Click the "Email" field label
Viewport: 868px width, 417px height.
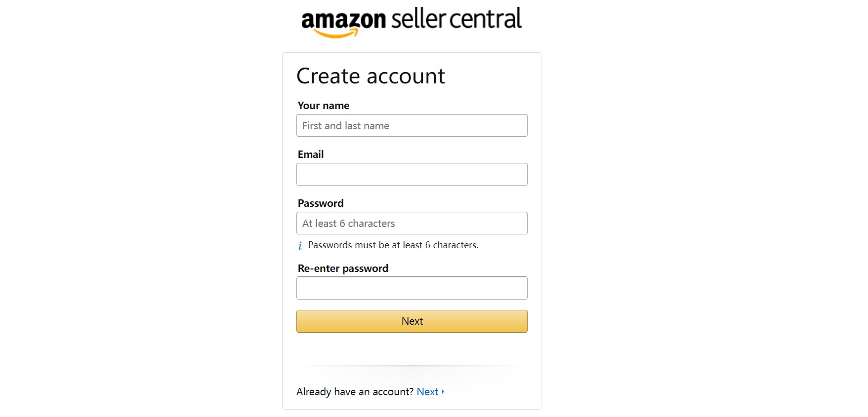(311, 154)
